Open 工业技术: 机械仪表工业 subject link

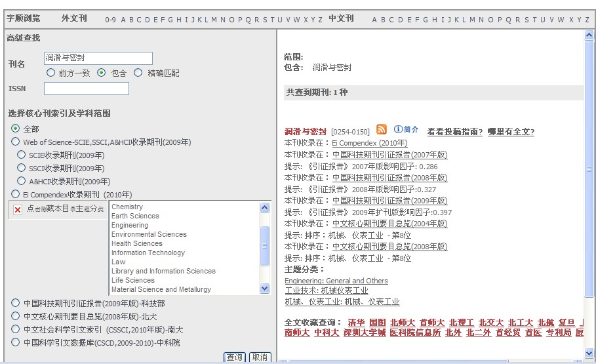(x=327, y=291)
